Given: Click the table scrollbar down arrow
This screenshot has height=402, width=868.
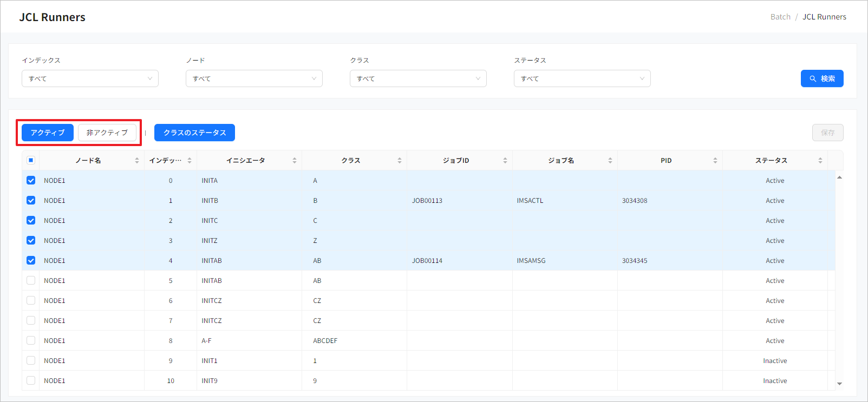Looking at the screenshot, I should pos(839,384).
